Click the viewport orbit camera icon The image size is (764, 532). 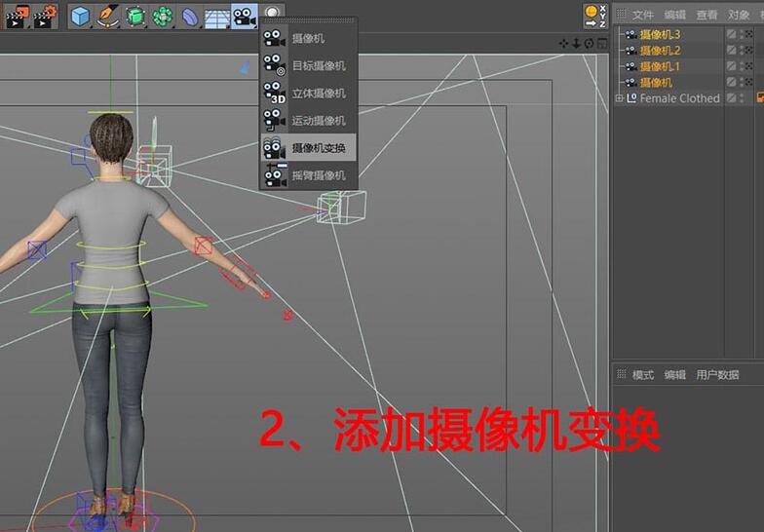[x=589, y=44]
